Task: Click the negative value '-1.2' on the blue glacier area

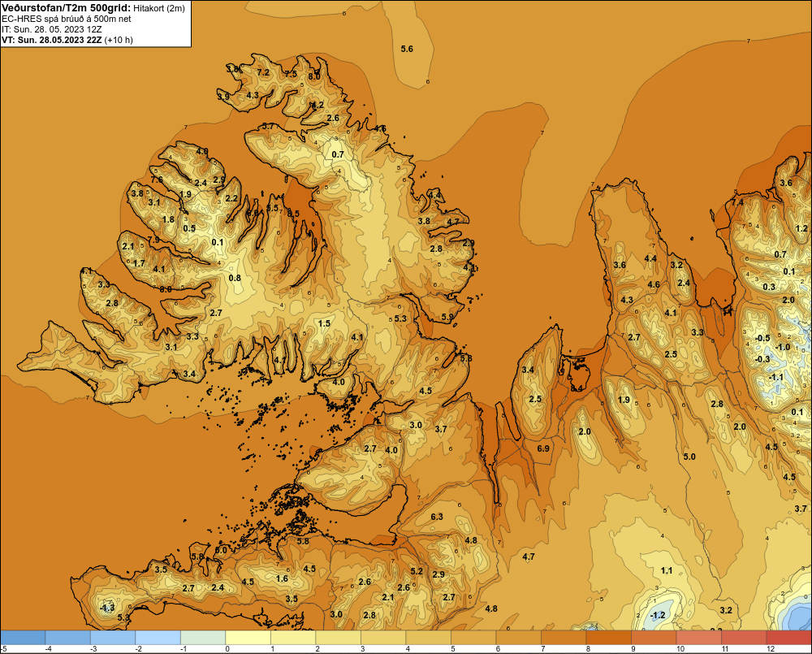Action: [657, 615]
